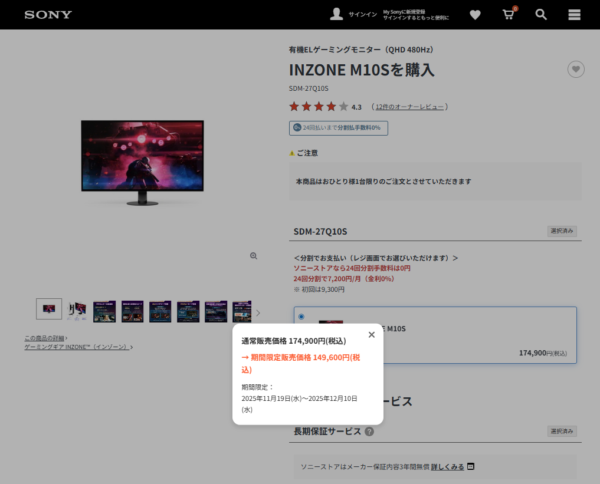This screenshot has width=600, height=484.
Task: Click the search magnifier in header
Action: [x=541, y=15]
